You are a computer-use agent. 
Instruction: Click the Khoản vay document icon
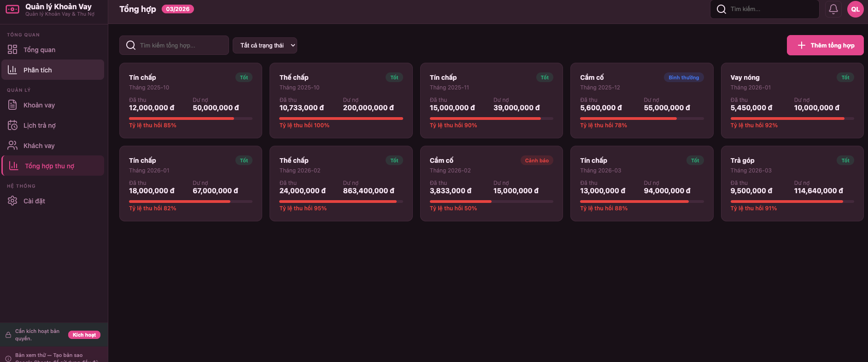pos(13,105)
